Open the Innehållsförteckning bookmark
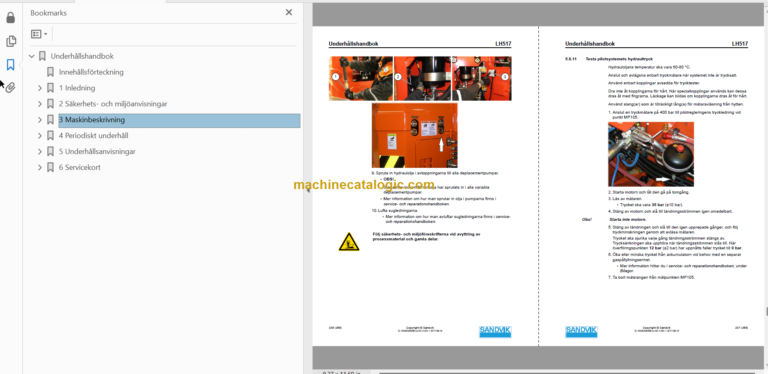This screenshot has width=768, height=374. tap(91, 72)
